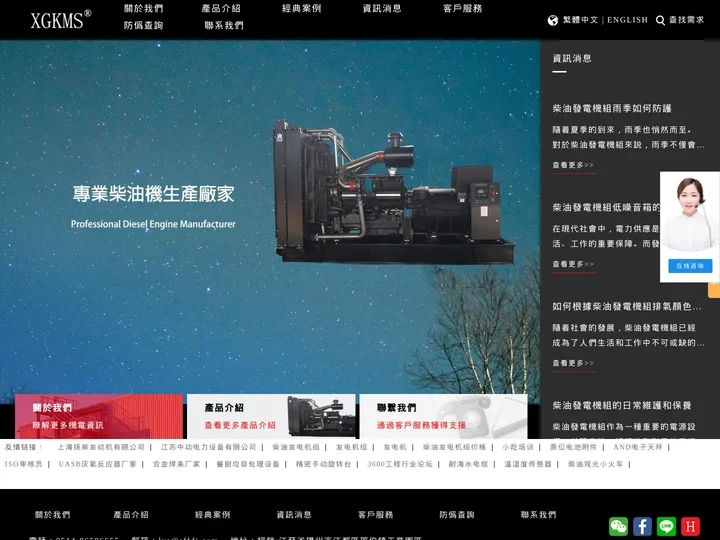Switch language to ENGLISH
720x540 pixels.
[x=627, y=20]
